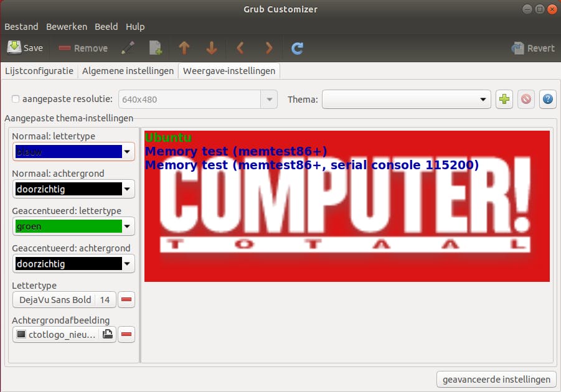Open the Thema dropdown
This screenshot has width=561, height=392.
click(x=406, y=99)
